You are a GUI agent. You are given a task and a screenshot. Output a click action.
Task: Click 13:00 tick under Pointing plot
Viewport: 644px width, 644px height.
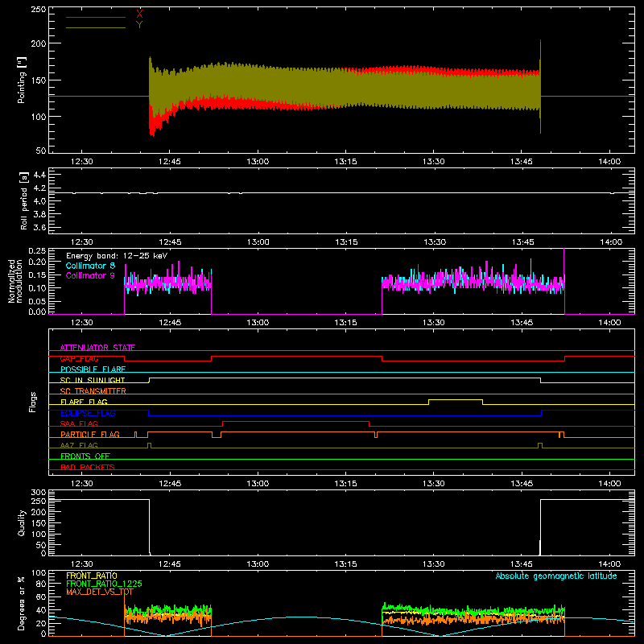(x=258, y=162)
